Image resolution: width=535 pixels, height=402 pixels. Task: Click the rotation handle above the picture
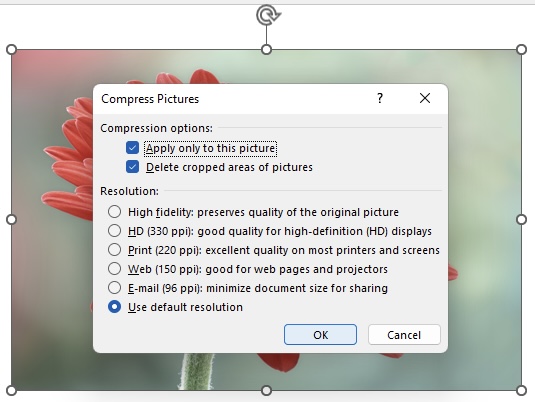268,15
